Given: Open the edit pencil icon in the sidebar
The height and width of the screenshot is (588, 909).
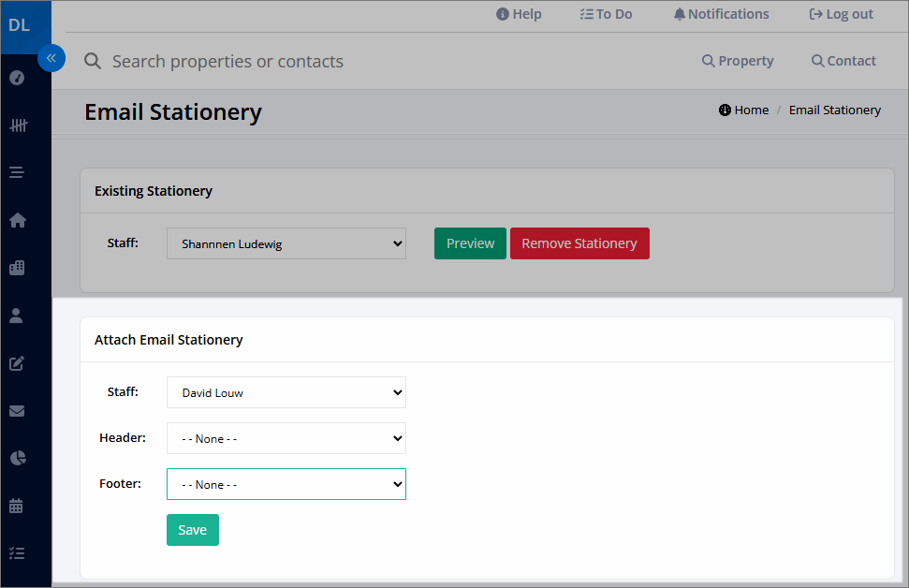Looking at the screenshot, I should [x=17, y=363].
